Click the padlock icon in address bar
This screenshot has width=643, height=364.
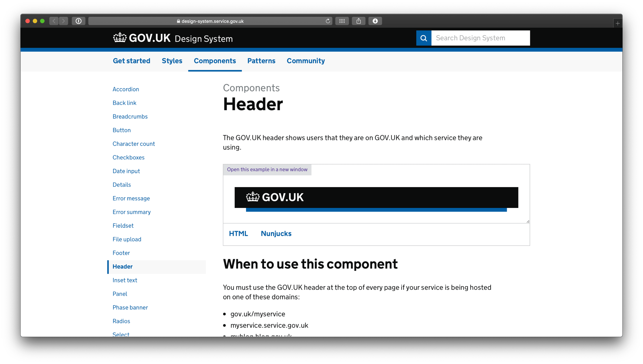(x=178, y=21)
